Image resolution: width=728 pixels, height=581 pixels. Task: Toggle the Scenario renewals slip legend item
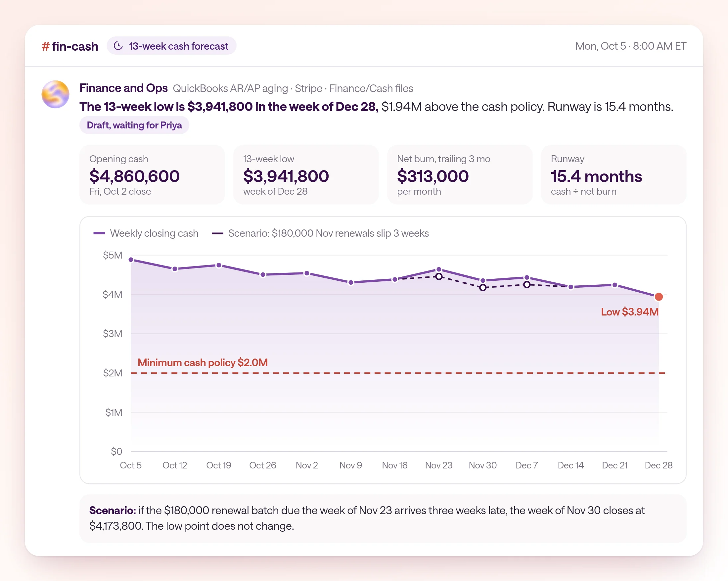tap(320, 233)
